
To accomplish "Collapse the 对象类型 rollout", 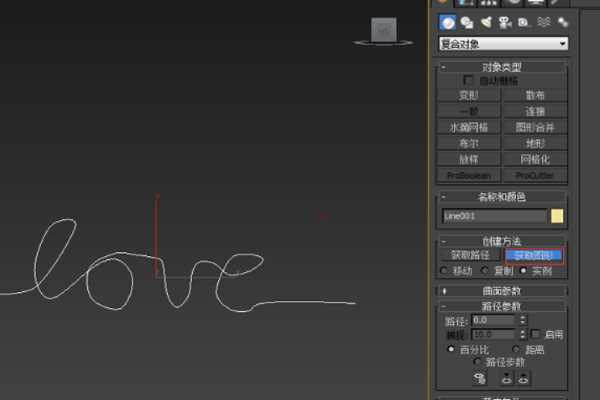I will point(502,67).
